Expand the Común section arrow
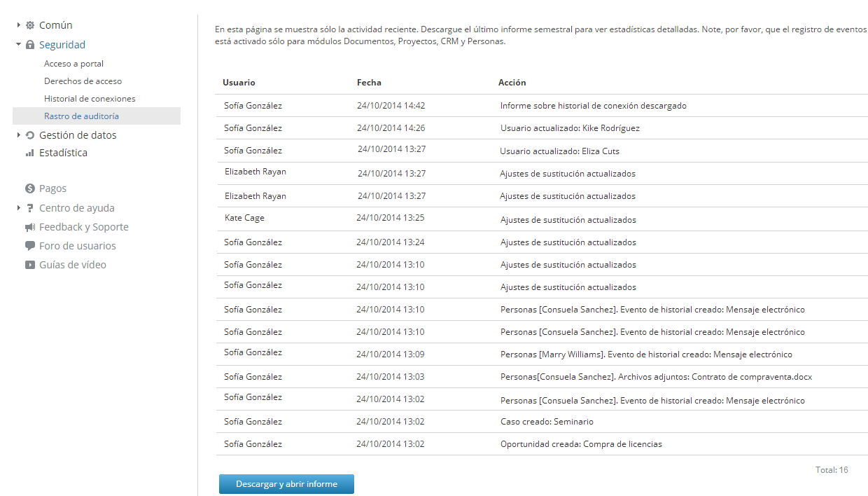This screenshot has width=868, height=496. [x=19, y=25]
